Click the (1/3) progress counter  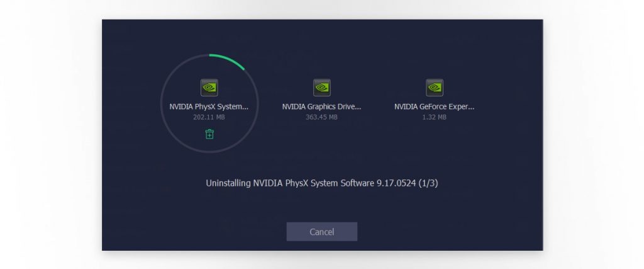[x=428, y=183]
